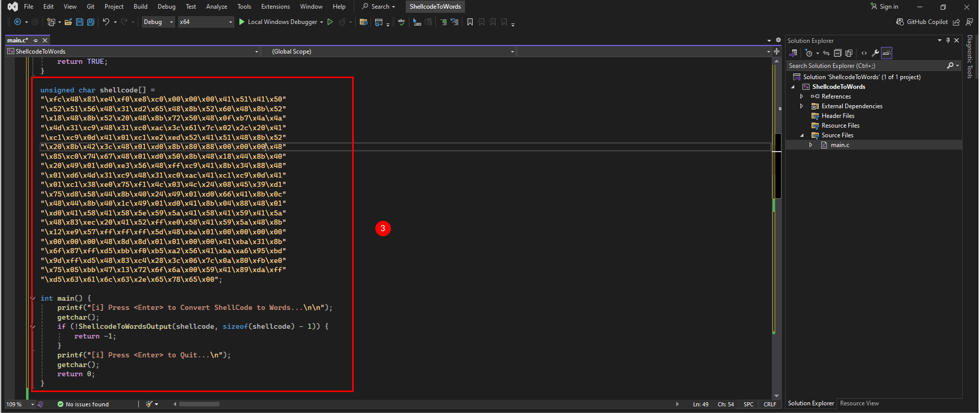980x413 pixels.
Task: Click the Save All icon
Action: point(91,22)
